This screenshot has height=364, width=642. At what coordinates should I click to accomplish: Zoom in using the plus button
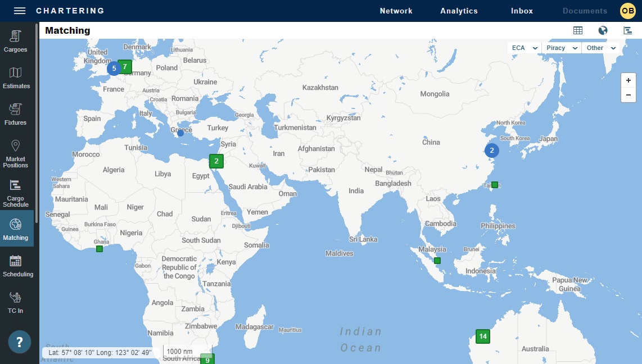coord(628,80)
